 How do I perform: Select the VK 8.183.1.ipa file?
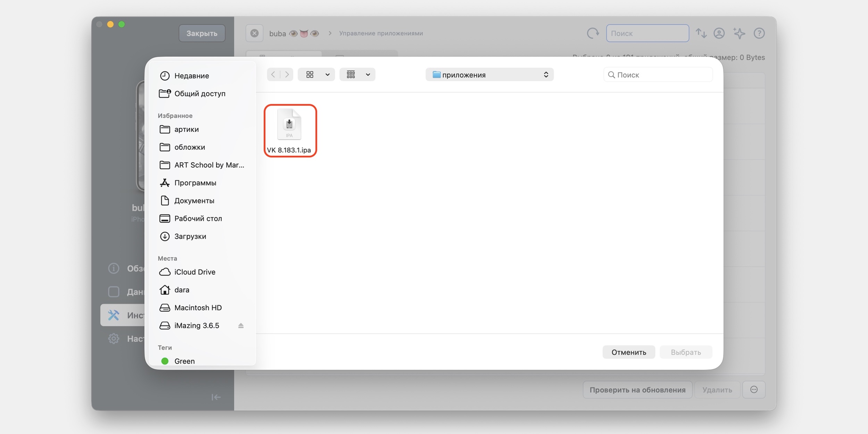(x=290, y=131)
